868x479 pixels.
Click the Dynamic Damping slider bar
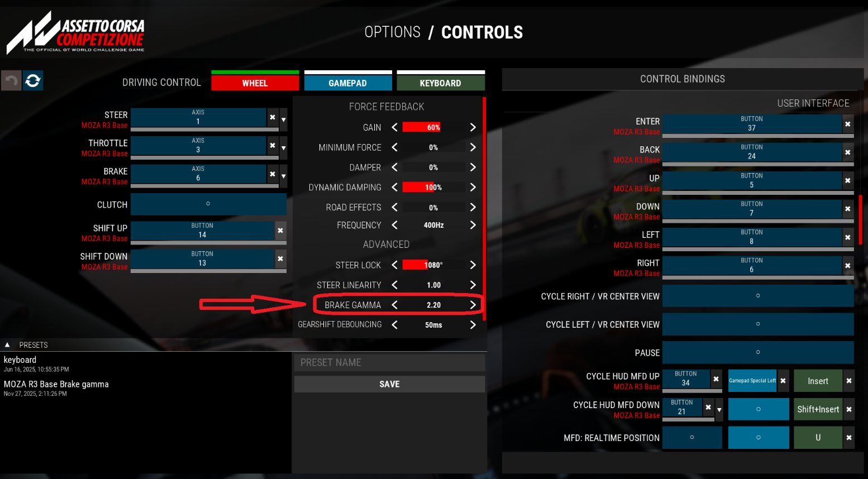click(x=433, y=188)
